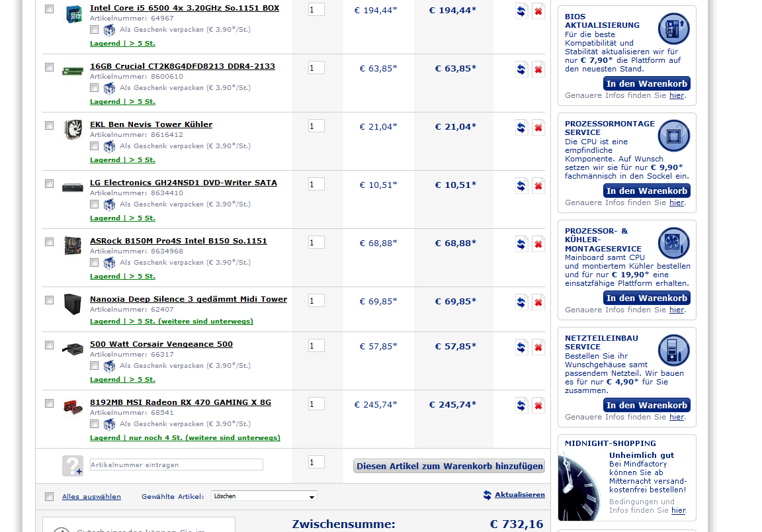Delete Nanoxia Deep Silence 3 from cart

pos(538,302)
